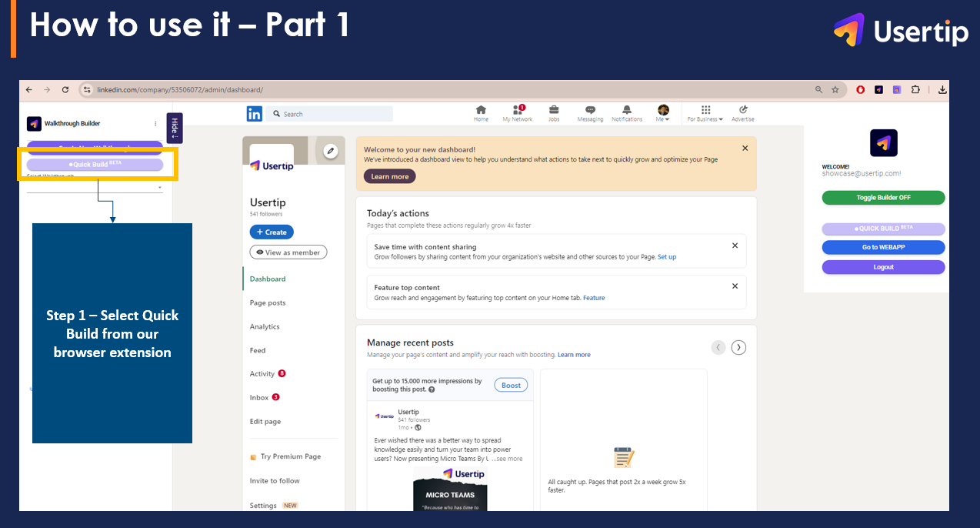Reload the page with the refresh icon
Screen dimensions: 980x528
coord(65,90)
